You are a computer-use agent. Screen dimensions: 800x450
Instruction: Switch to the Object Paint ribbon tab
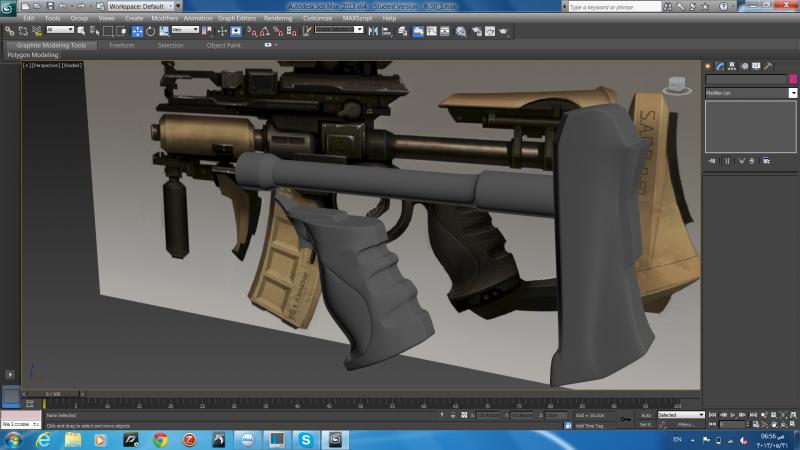coord(223,45)
